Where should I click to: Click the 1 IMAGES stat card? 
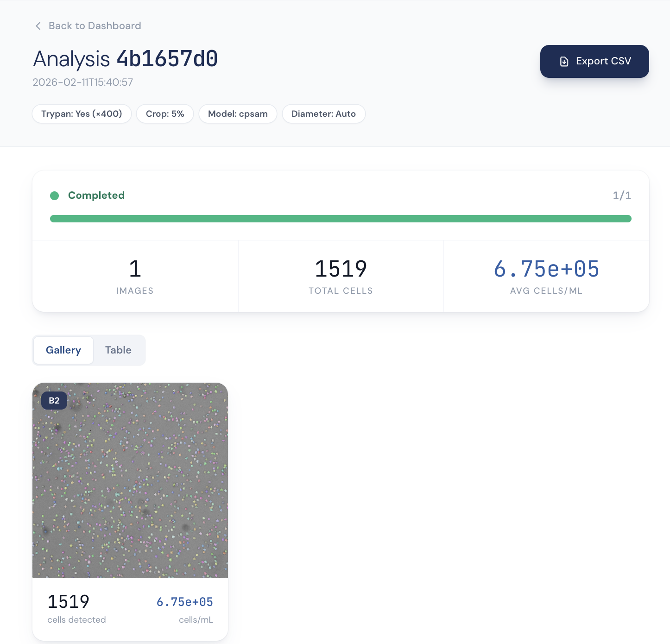pyautogui.click(x=135, y=276)
